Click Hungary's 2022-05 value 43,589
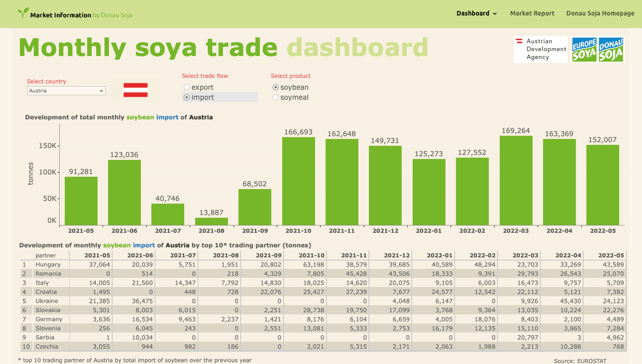 (x=614, y=265)
